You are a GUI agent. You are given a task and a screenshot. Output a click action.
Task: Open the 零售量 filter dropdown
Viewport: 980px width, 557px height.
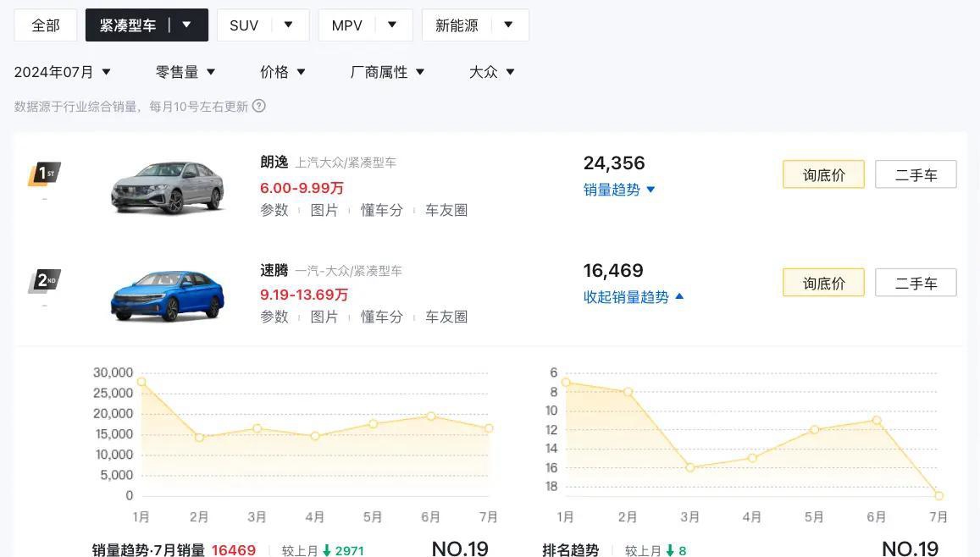[x=185, y=73]
